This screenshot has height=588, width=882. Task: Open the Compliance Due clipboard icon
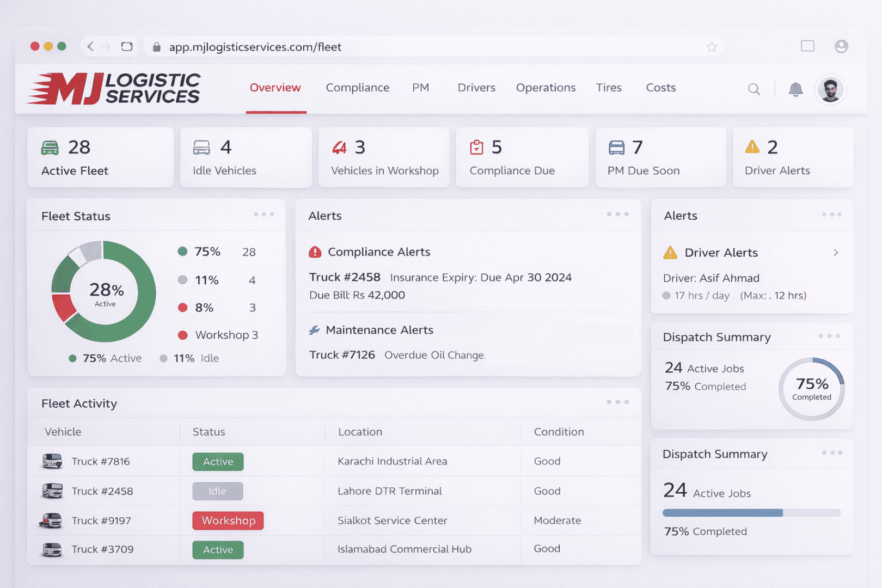click(x=477, y=147)
